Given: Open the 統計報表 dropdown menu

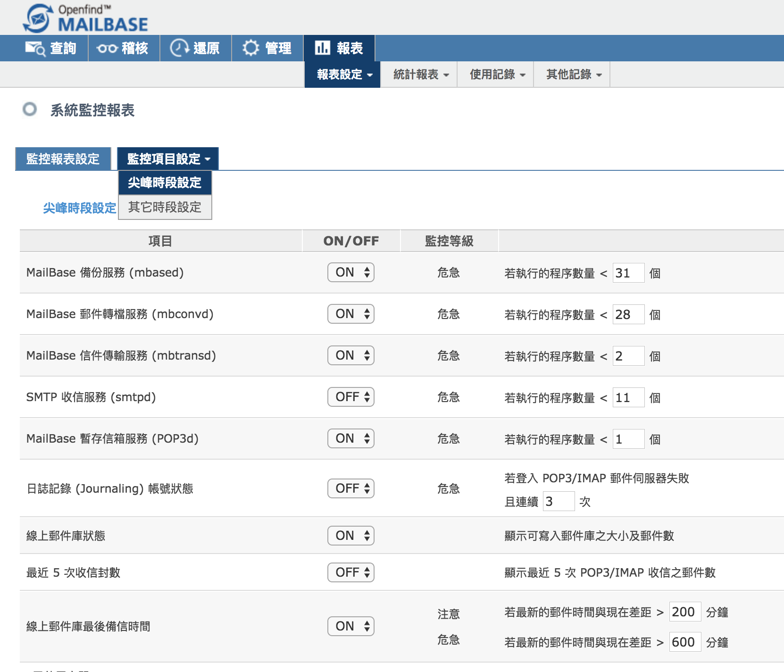Looking at the screenshot, I should pyautogui.click(x=419, y=74).
